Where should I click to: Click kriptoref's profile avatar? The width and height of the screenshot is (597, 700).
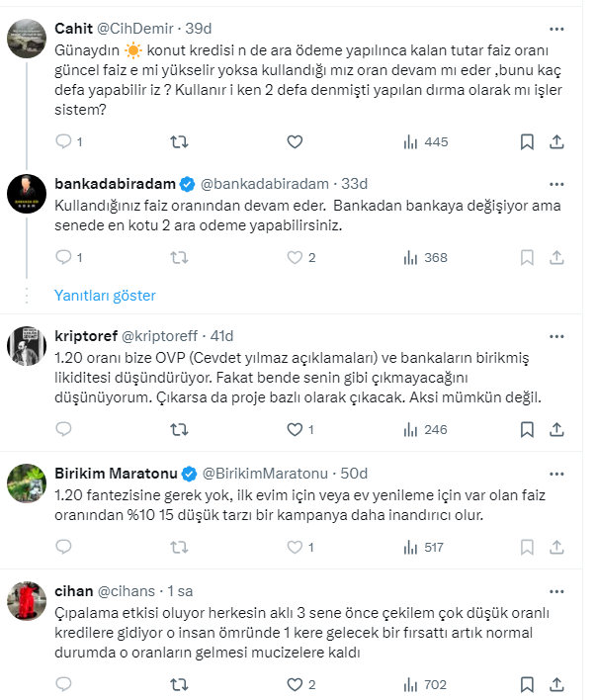(27, 347)
